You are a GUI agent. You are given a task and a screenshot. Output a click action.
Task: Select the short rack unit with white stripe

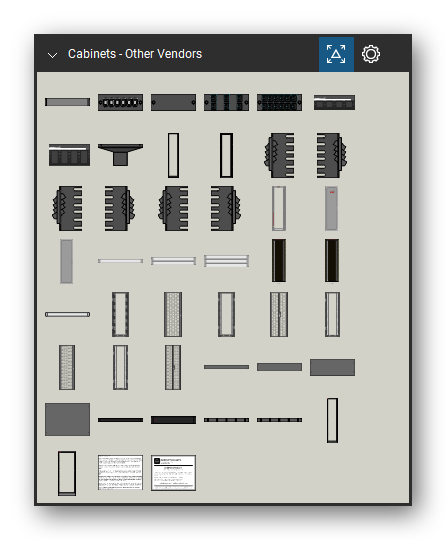click(x=334, y=102)
